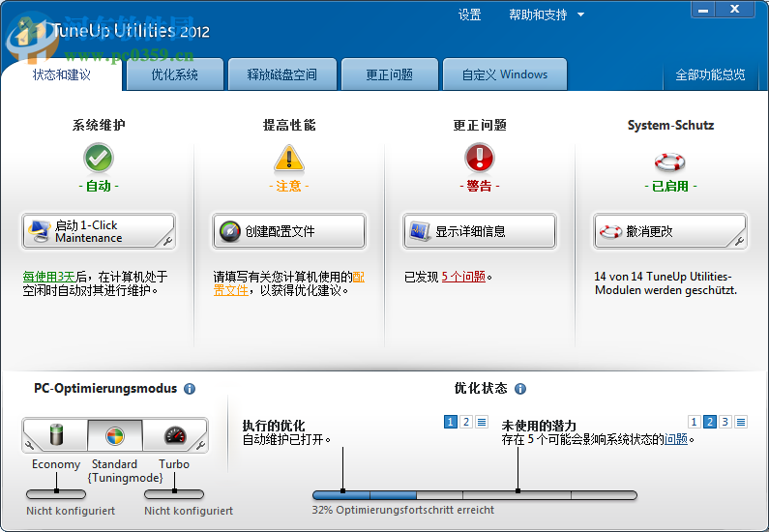Open the red 5 个问题 link
769x532 pixels.
463,277
